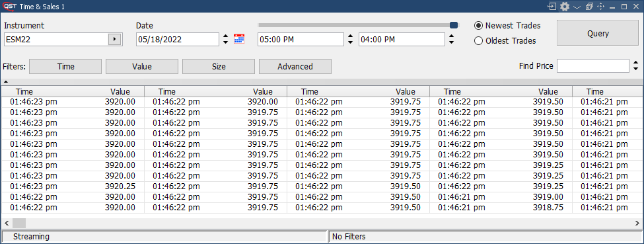Viewport: 644px width, 244px height.
Task: Increase the date with up stepper arrow
Action: [225, 36]
